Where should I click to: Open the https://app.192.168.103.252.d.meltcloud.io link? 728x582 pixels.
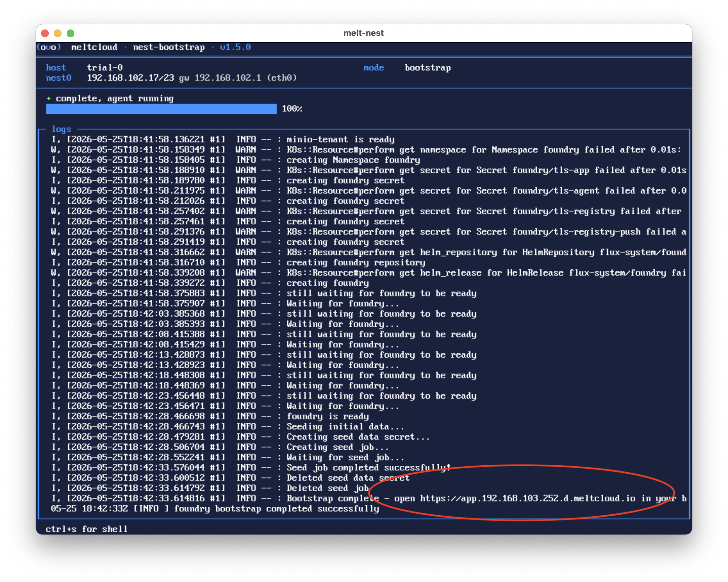[528, 498]
